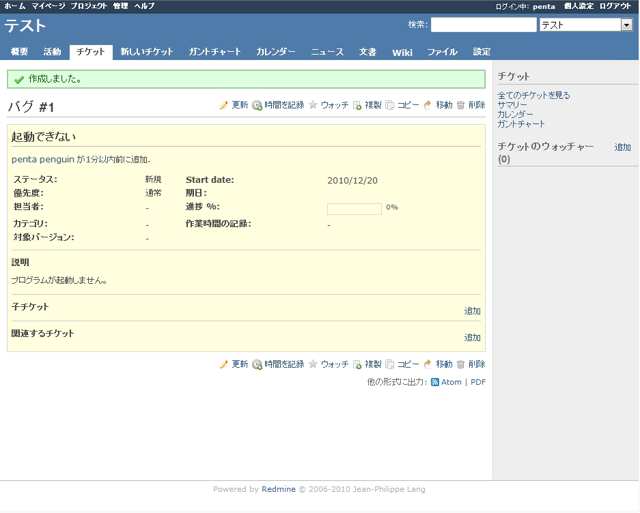Open ヘルプ in top menu
Image resolution: width=640 pixels, height=513 pixels.
point(144,6)
